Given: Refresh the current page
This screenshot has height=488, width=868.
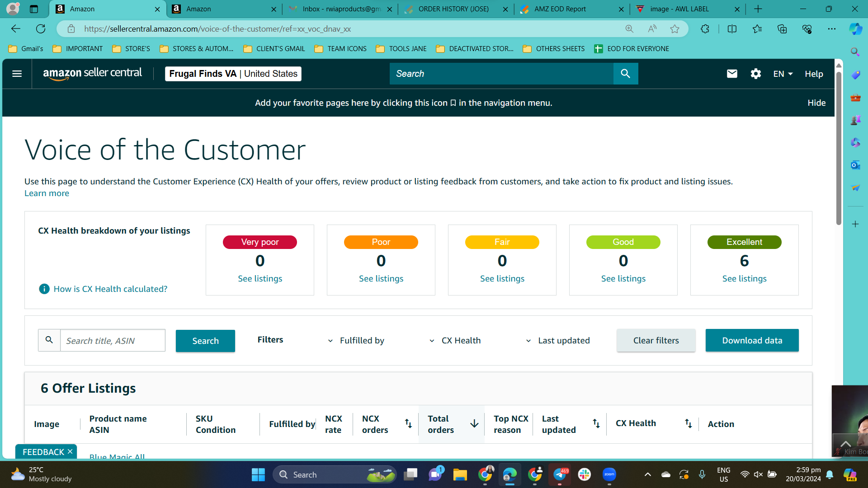Looking at the screenshot, I should coord(41,29).
